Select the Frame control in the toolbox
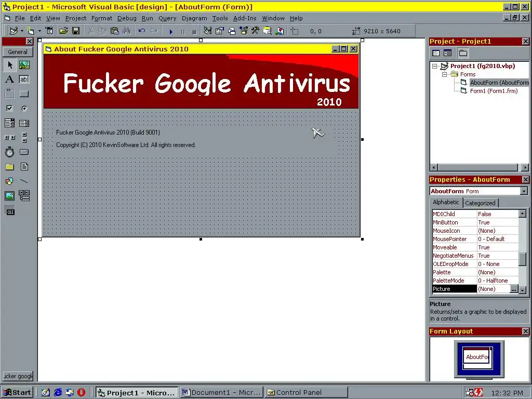 pos(10,94)
